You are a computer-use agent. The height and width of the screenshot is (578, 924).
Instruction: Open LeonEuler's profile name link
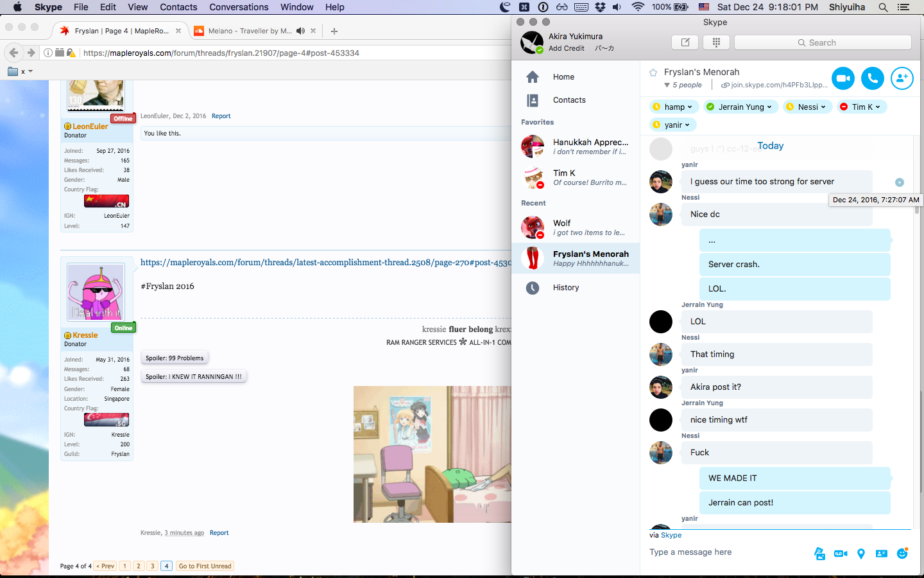(90, 127)
